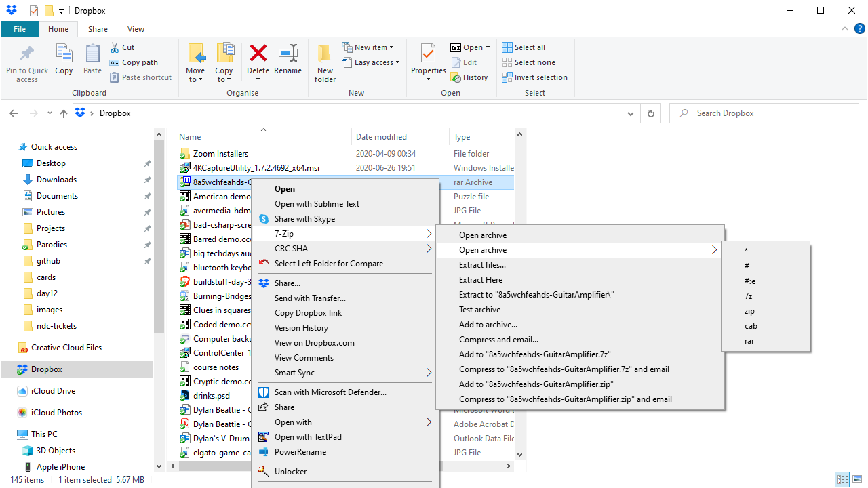Go up one folder level arrow
The height and width of the screenshot is (488, 868).
click(x=64, y=113)
